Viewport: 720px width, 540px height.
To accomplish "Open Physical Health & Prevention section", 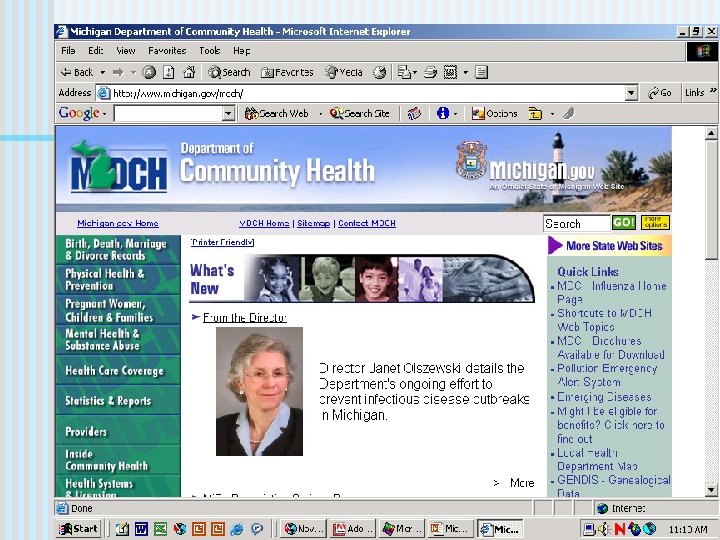I will [x=118, y=280].
